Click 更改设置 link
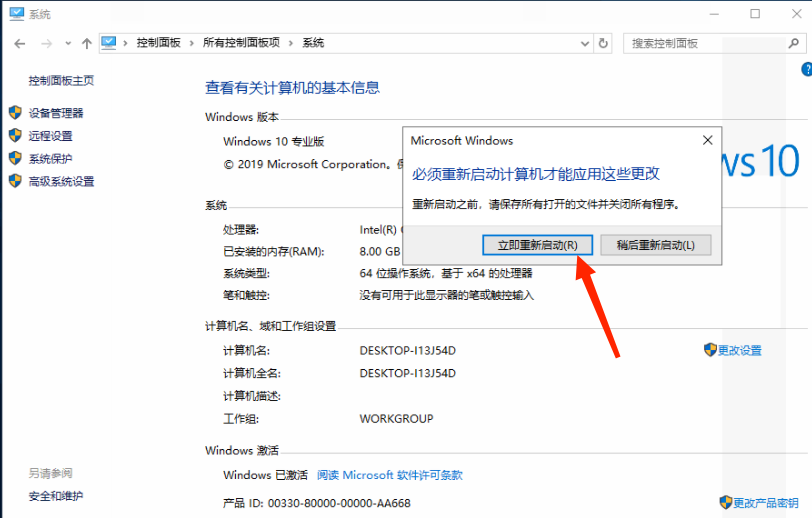The width and height of the screenshot is (812, 518). 740,351
